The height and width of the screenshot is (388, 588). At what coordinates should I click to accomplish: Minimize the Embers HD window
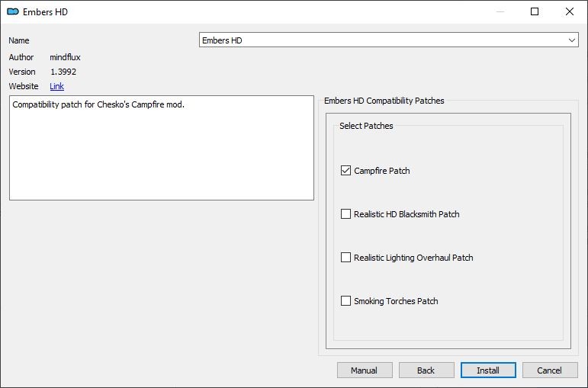(500, 11)
